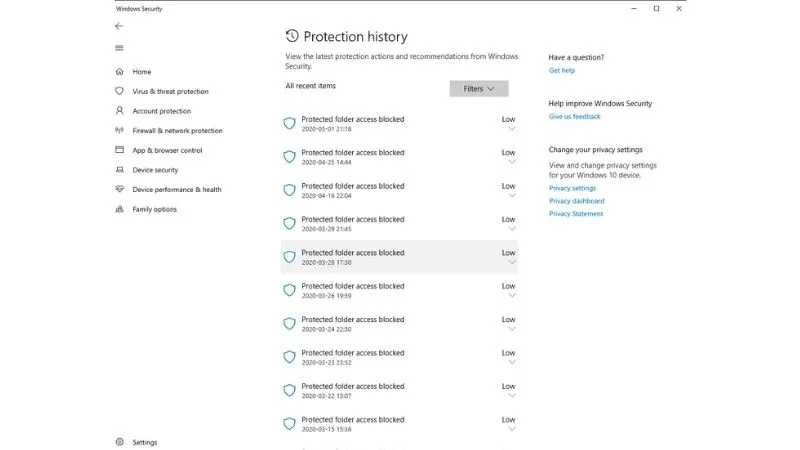This screenshot has height=450, width=800.
Task: Click shield icon of 2020-04-16 22:04 entry
Action: (x=289, y=190)
